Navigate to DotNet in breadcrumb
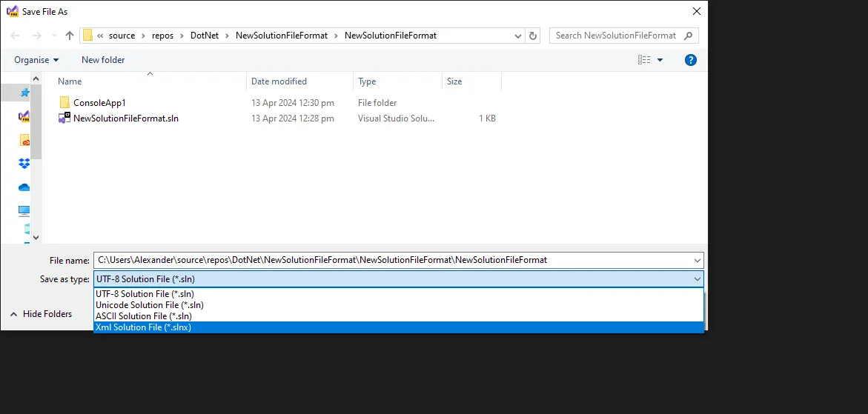868x414 pixels. [x=205, y=36]
